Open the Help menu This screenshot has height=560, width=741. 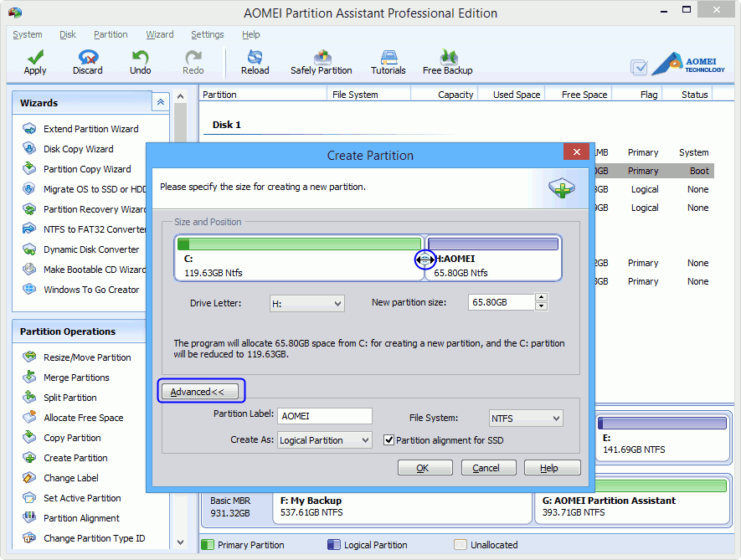point(251,34)
